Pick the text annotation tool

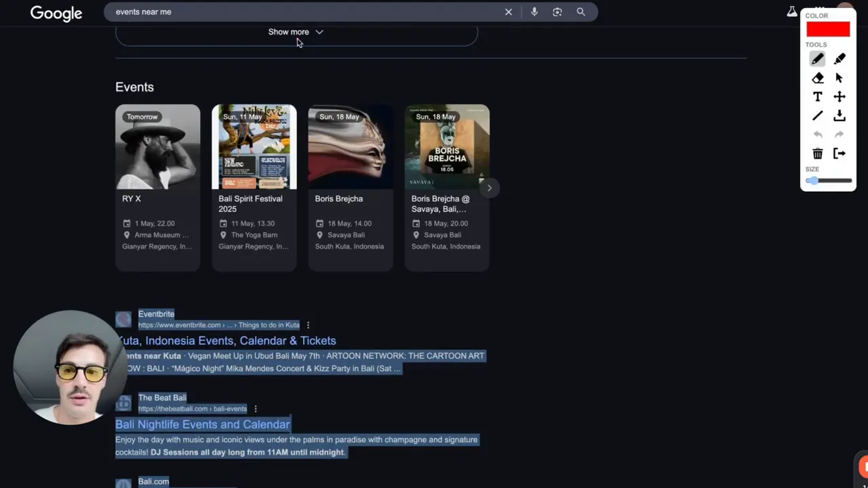coord(818,97)
